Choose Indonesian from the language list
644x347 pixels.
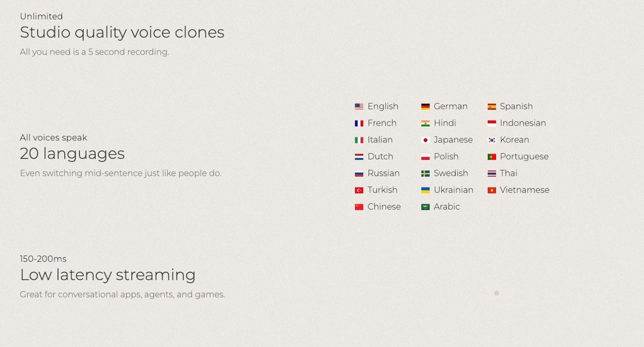[522, 123]
